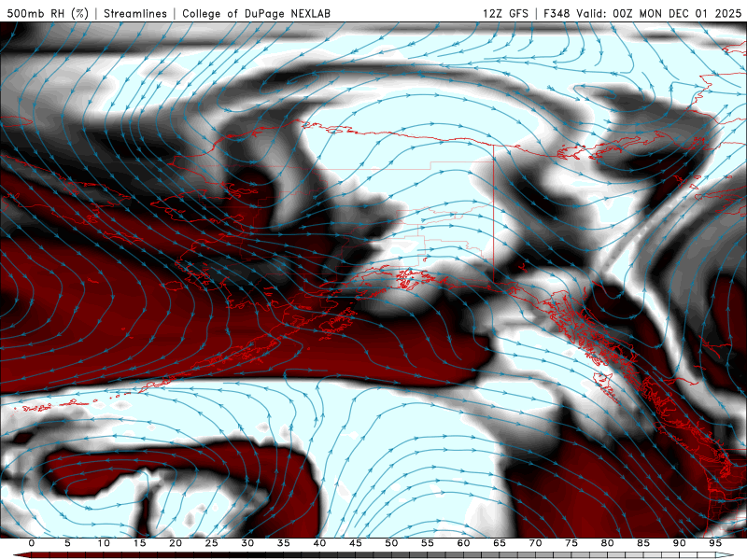Click the "95" scale label

(715, 543)
